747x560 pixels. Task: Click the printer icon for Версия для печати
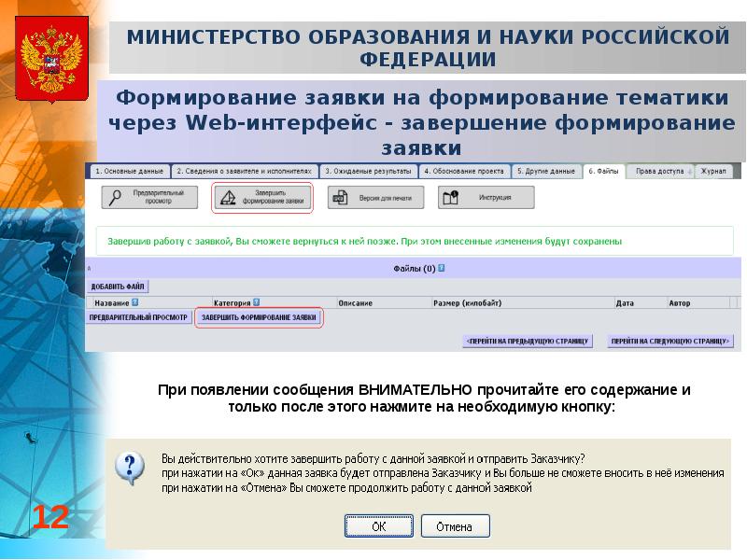[x=341, y=197]
